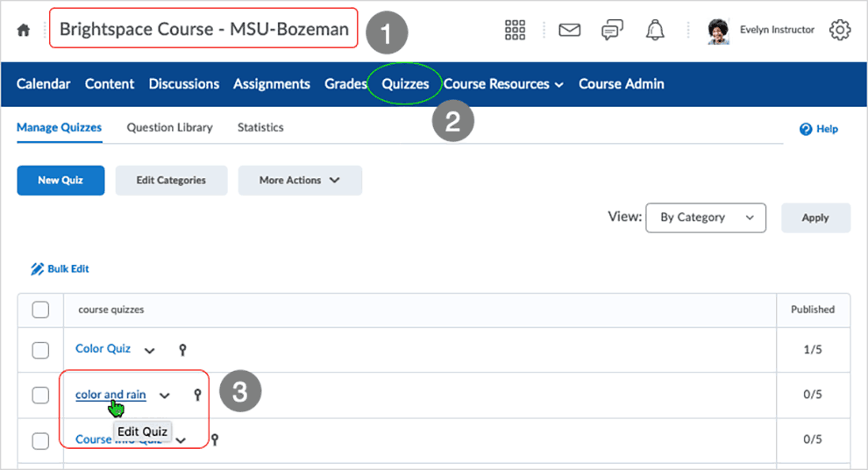Click the Evelyn Instructor username
This screenshot has width=868, height=470.
tap(777, 30)
